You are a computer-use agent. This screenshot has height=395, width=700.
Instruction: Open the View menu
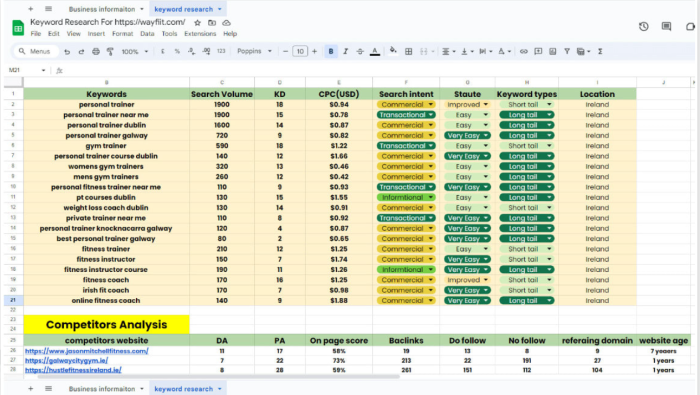coord(74,34)
